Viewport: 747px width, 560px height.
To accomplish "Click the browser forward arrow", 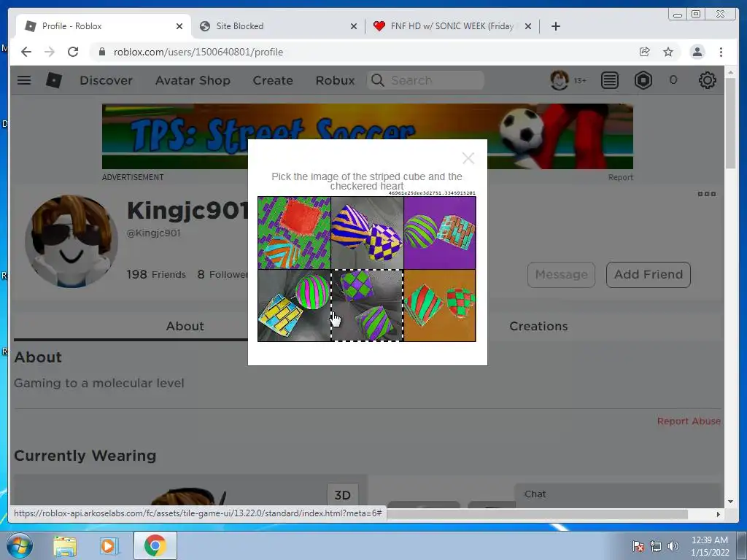I will [50, 52].
